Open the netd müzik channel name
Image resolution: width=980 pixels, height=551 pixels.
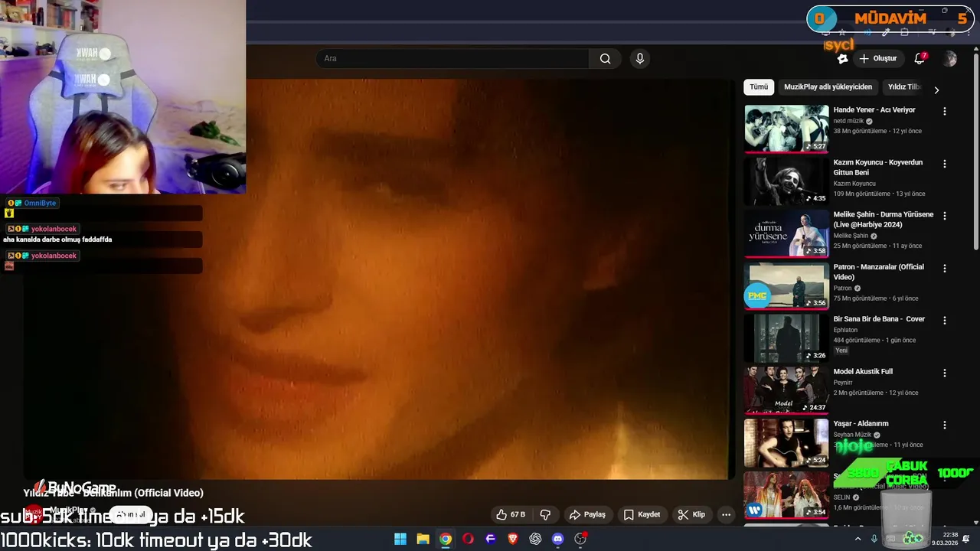848,121
